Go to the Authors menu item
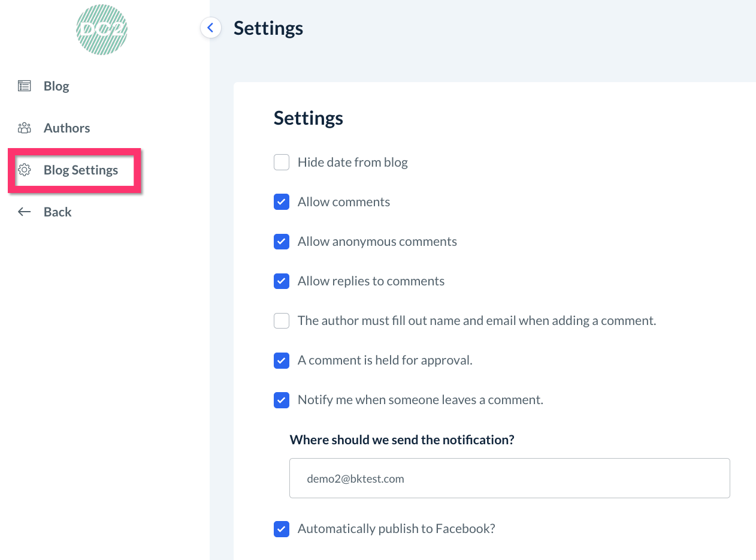The width and height of the screenshot is (756, 560). click(66, 128)
